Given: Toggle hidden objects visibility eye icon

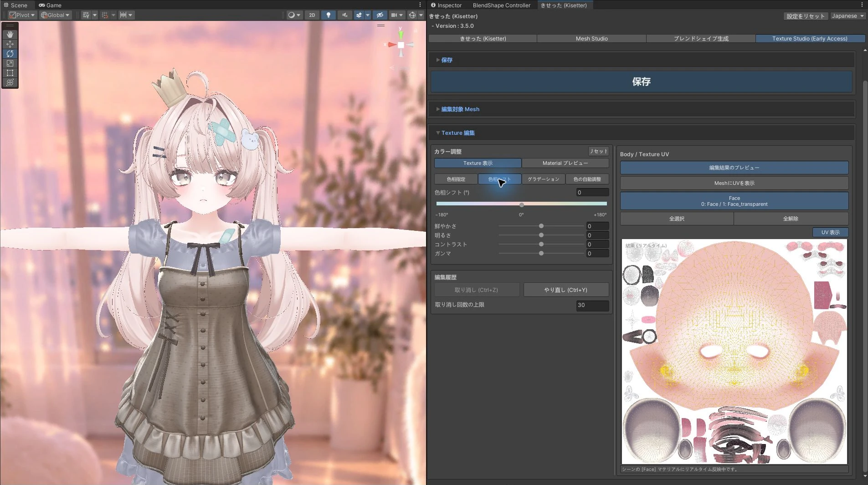Looking at the screenshot, I should tap(380, 15).
